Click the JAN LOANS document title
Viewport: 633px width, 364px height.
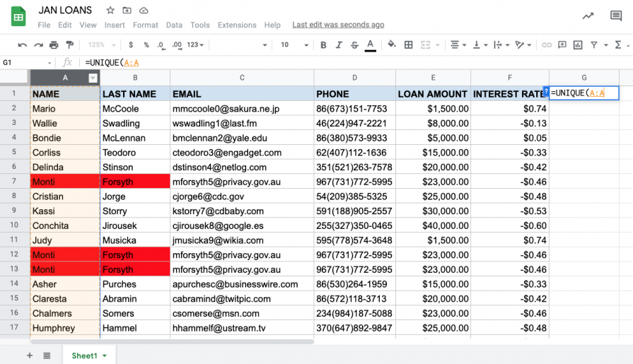[65, 10]
